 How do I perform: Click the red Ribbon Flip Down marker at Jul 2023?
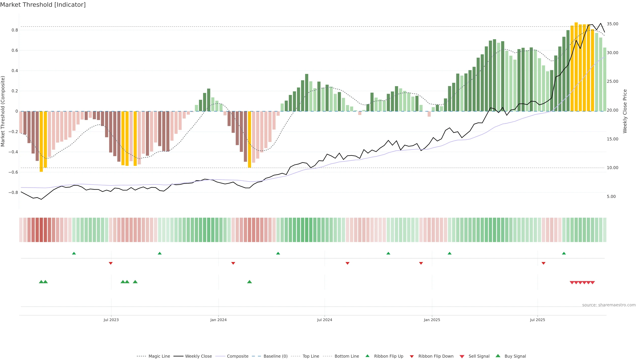click(111, 263)
